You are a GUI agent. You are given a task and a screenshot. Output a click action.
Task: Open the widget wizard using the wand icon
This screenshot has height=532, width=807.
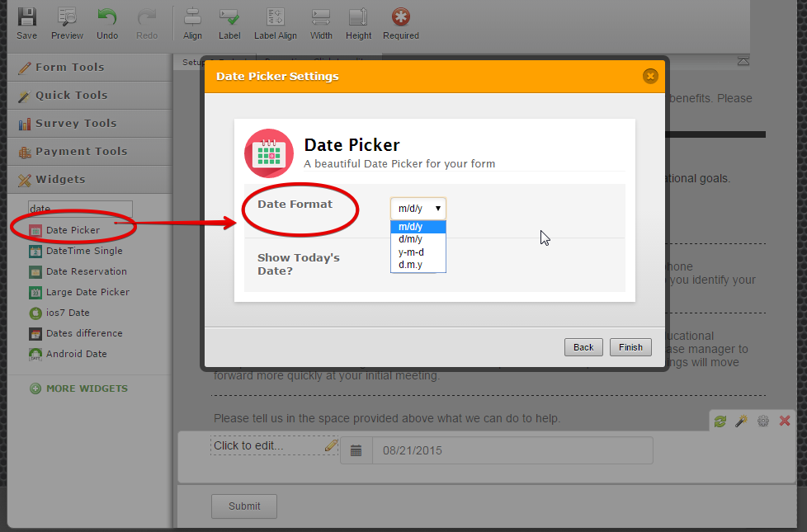tap(741, 421)
